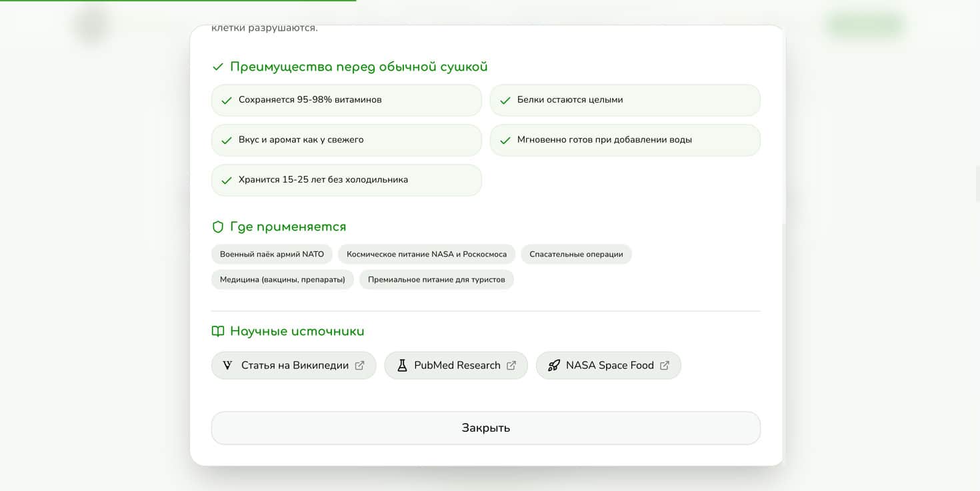The height and width of the screenshot is (491, 980).
Task: Click the shield icon beside Где применяется
Action: 217,227
